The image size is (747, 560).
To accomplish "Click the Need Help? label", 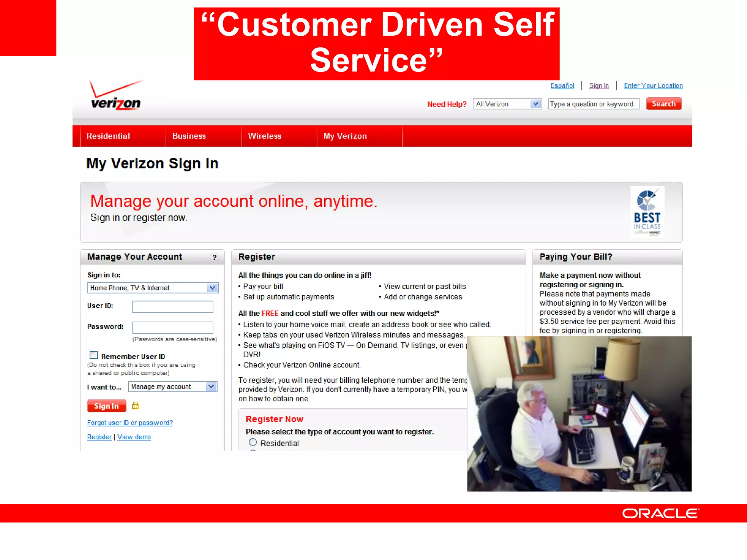I will (447, 104).
